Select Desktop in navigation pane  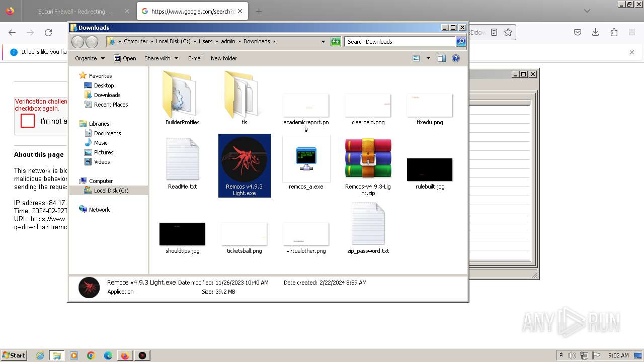(x=104, y=85)
